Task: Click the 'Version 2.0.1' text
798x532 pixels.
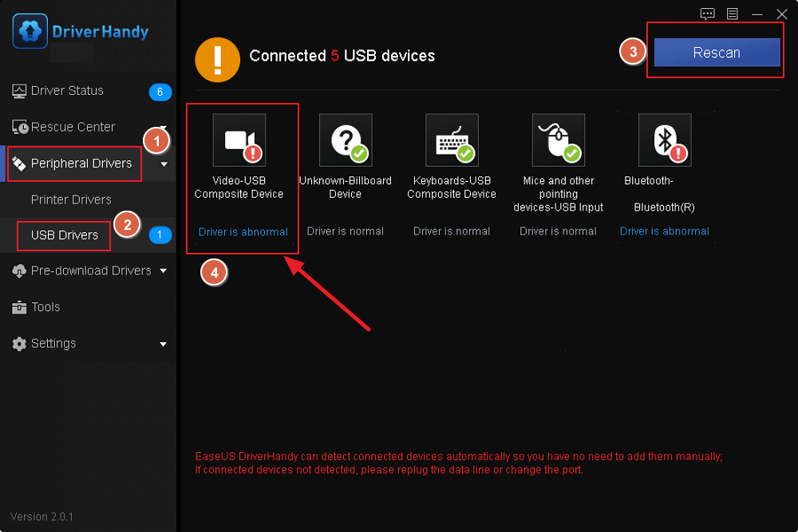Action: click(41, 517)
